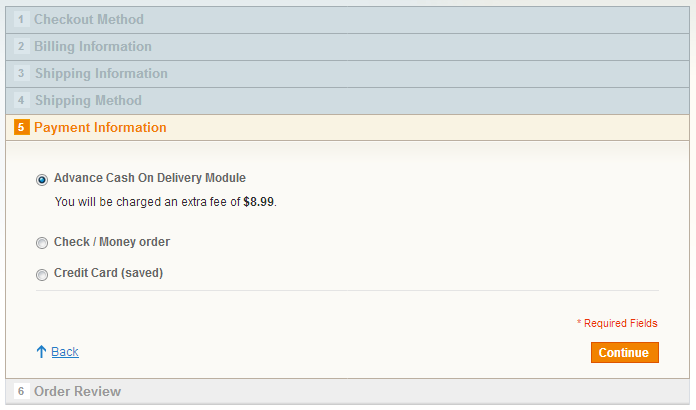Open the Order Review step title
Image resolution: width=696 pixels, height=410 pixels.
tap(77, 392)
